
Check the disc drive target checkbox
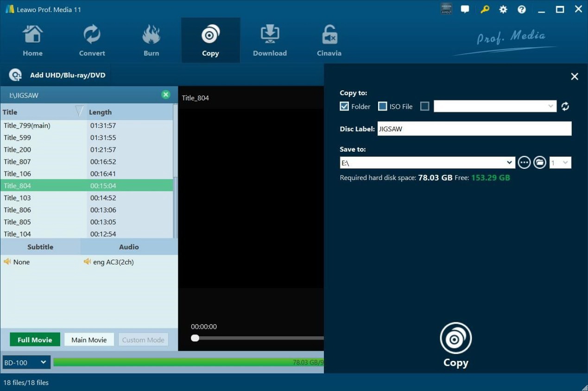(x=424, y=106)
